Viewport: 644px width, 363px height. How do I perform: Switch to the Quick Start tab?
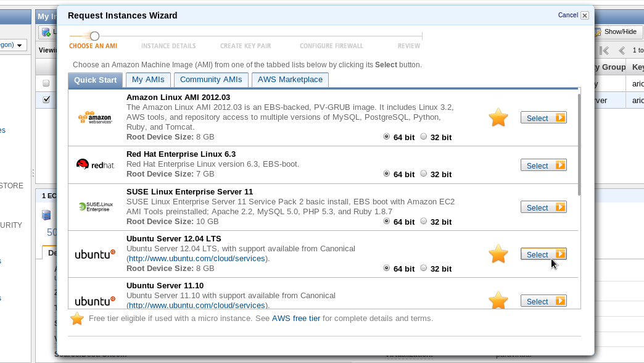95,80
